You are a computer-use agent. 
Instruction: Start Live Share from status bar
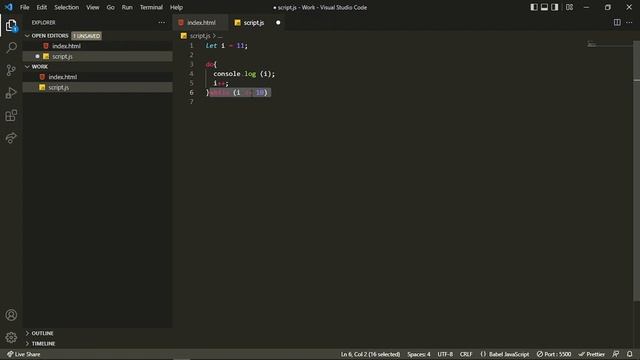[24, 354]
